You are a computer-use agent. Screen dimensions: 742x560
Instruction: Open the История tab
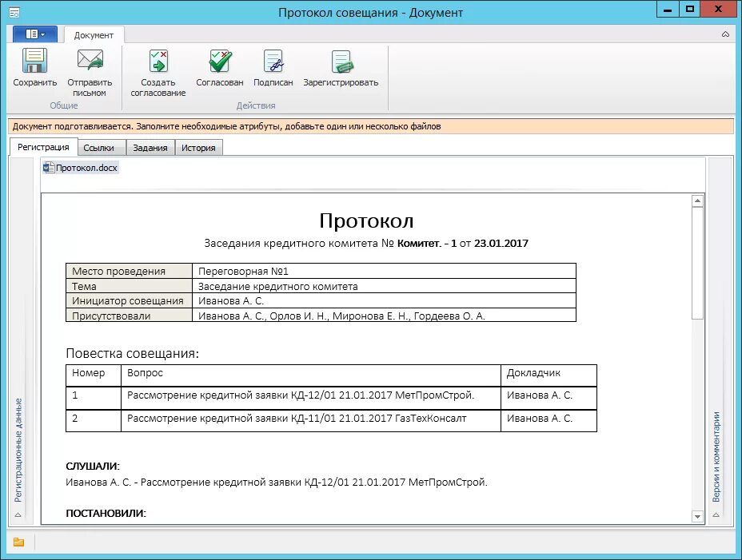click(x=198, y=148)
